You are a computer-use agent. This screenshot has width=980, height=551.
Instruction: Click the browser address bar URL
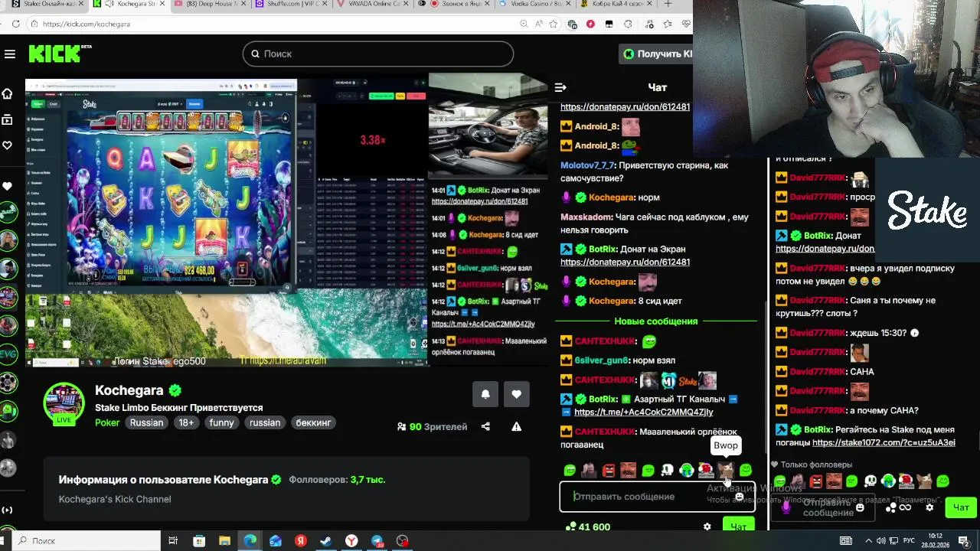[x=87, y=24]
